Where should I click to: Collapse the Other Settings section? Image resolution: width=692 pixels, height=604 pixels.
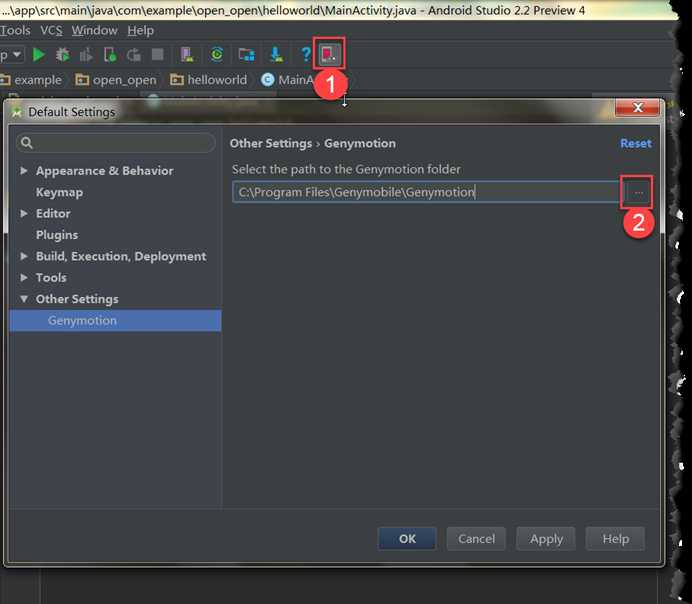[24, 299]
